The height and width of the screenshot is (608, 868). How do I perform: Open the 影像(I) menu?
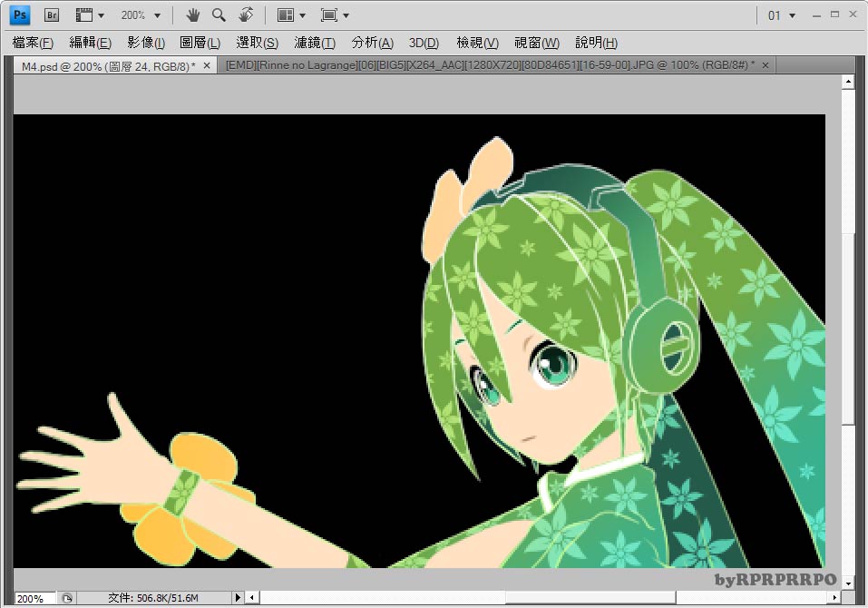coord(146,43)
